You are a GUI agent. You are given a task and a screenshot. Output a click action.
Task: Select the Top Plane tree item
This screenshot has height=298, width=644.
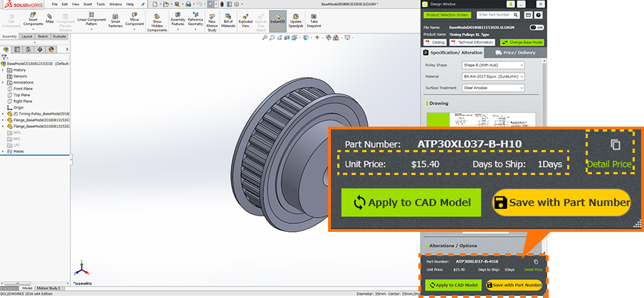pyautogui.click(x=19, y=95)
